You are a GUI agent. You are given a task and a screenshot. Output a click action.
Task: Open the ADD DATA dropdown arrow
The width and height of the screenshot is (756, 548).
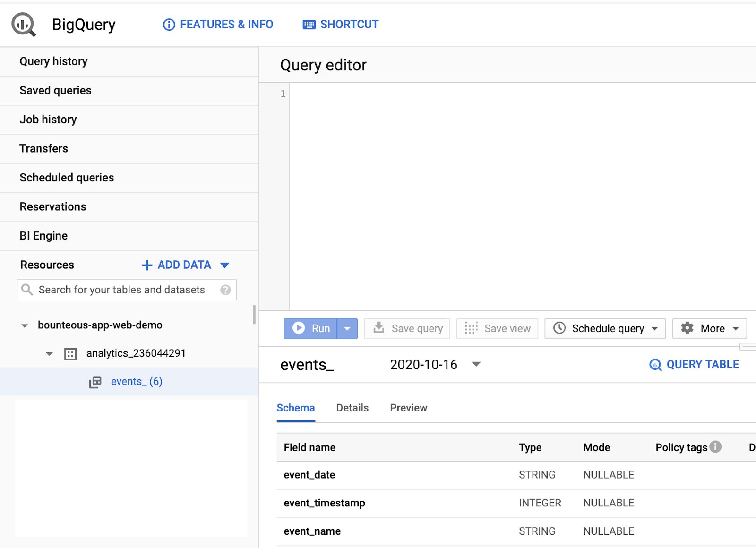(x=225, y=265)
